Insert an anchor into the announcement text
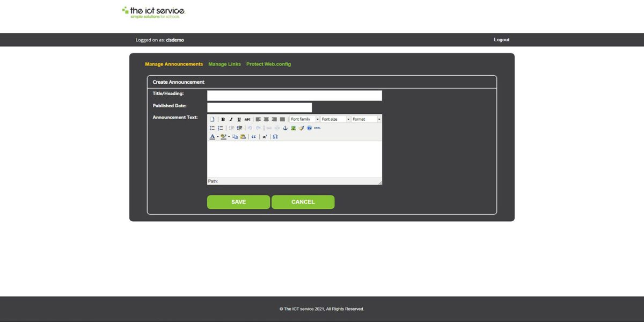The image size is (644, 322). click(x=286, y=128)
